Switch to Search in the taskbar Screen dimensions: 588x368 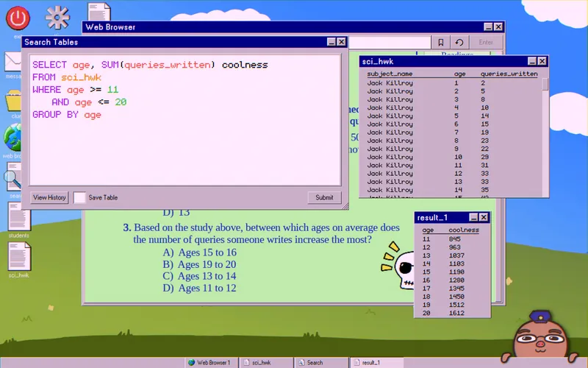point(321,362)
